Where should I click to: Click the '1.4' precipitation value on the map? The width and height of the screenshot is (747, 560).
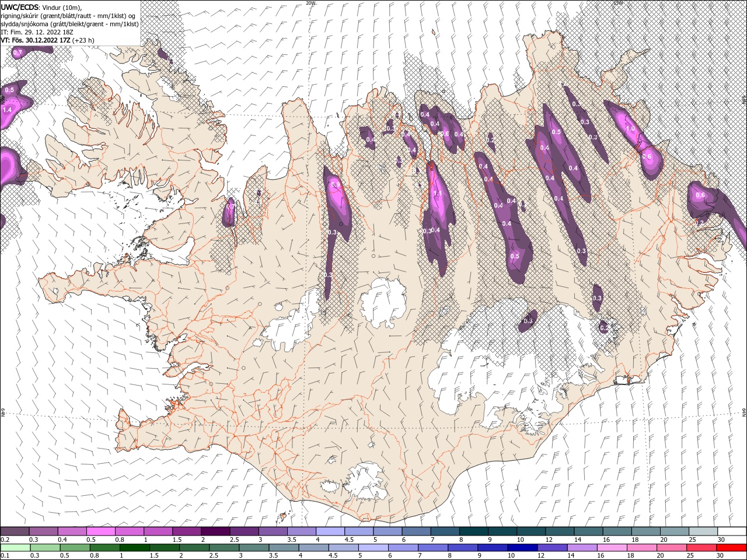(8, 110)
